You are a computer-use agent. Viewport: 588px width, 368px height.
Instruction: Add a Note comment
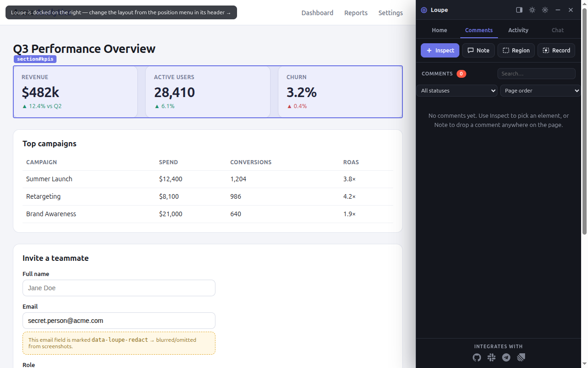(478, 51)
